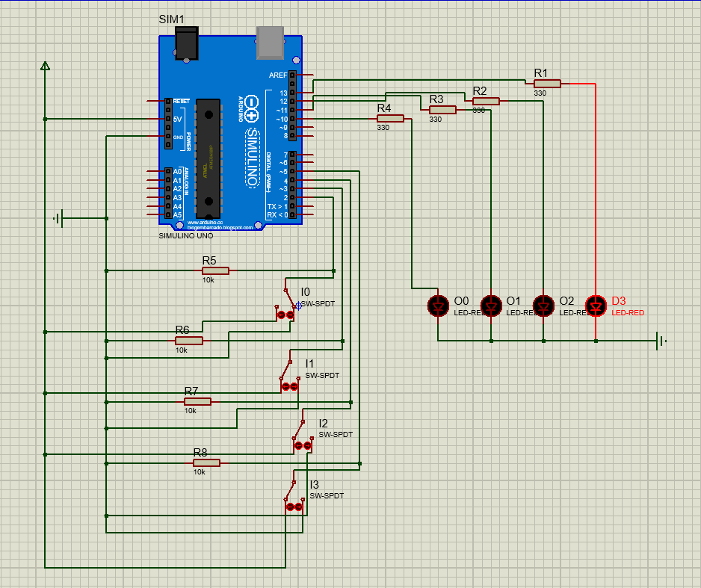Click the I3 SW-SPDT label
The height and width of the screenshot is (588, 701).
pyautogui.click(x=327, y=495)
